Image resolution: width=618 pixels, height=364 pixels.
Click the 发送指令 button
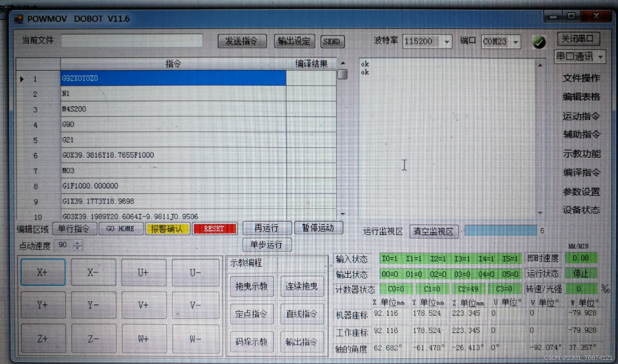coord(242,41)
